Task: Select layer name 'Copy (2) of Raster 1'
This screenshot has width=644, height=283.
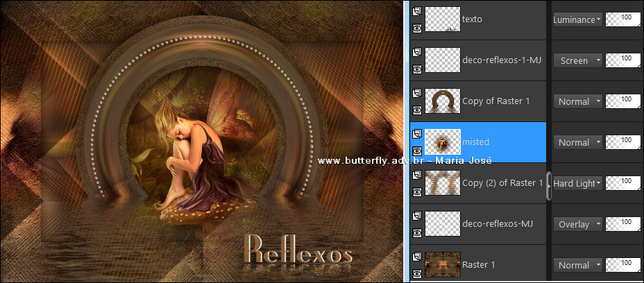Action: 502,183
